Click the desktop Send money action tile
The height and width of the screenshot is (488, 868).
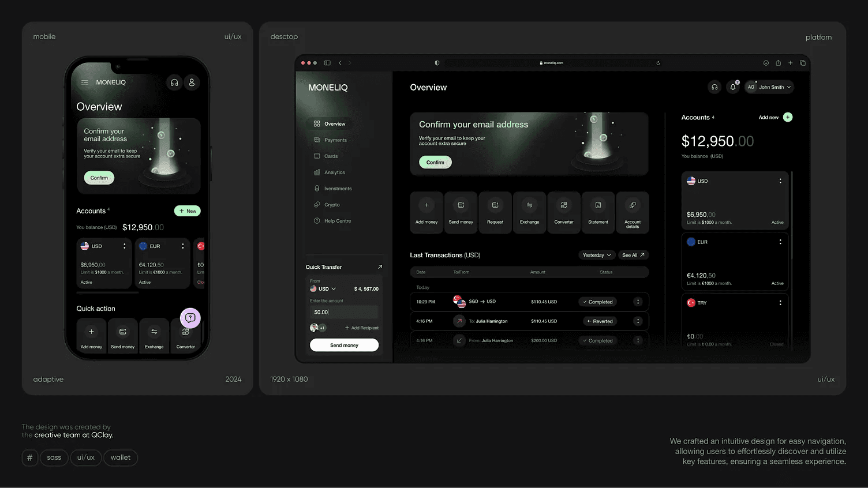tap(461, 212)
